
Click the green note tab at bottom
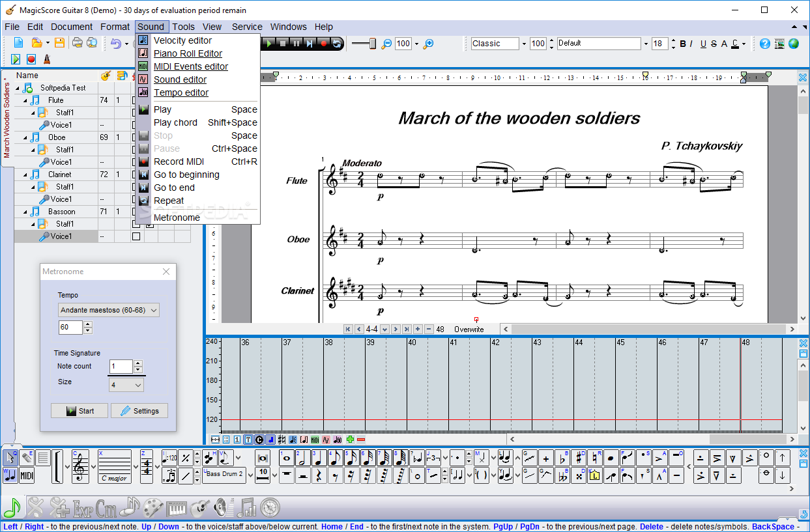[x=12, y=507]
